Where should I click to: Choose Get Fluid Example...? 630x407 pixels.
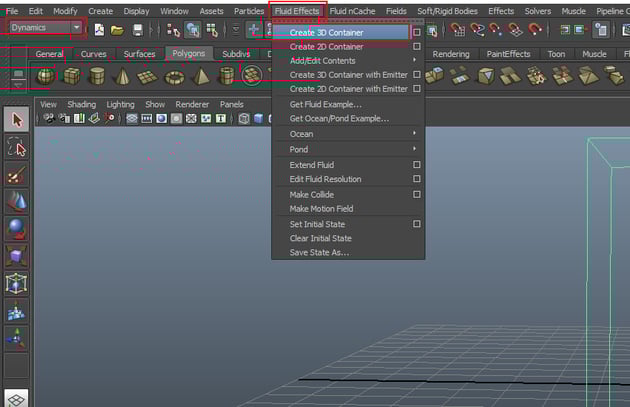pyautogui.click(x=325, y=104)
